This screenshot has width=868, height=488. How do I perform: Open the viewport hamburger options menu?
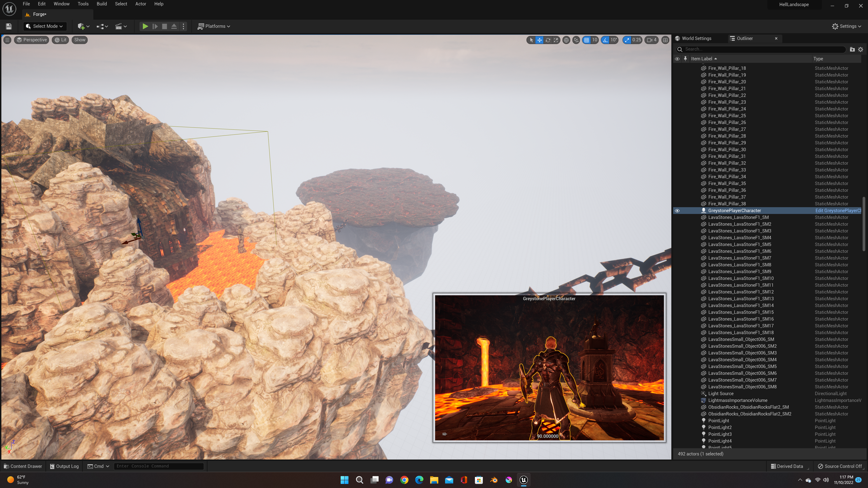7,40
